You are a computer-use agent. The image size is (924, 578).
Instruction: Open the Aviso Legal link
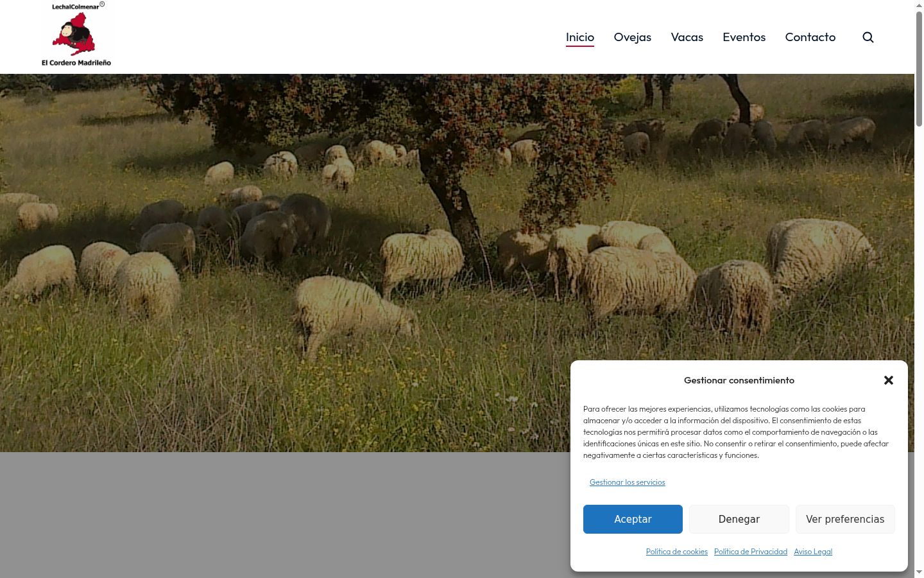(x=813, y=552)
